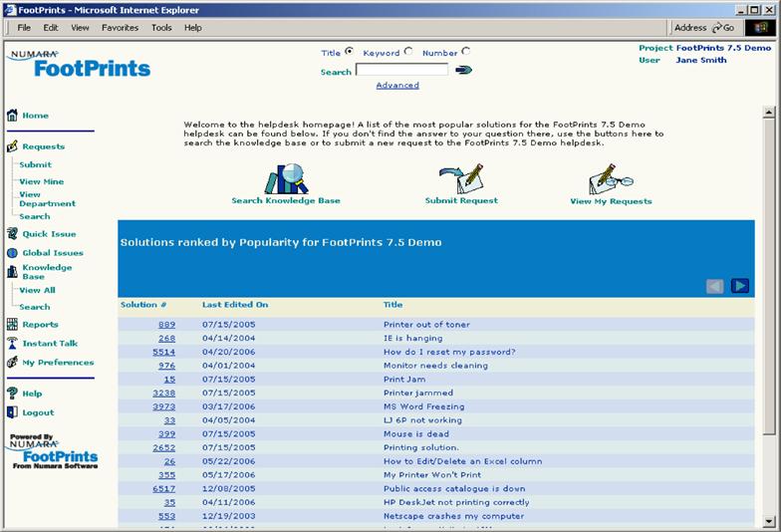Click the Search Knowledge Base large icon
Viewport: 781px width, 532px height.
[287, 179]
